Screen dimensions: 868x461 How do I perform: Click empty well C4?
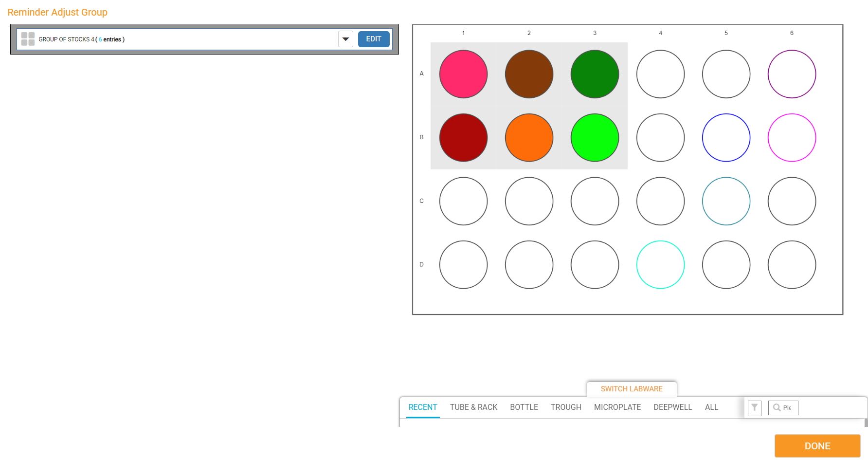pos(660,201)
